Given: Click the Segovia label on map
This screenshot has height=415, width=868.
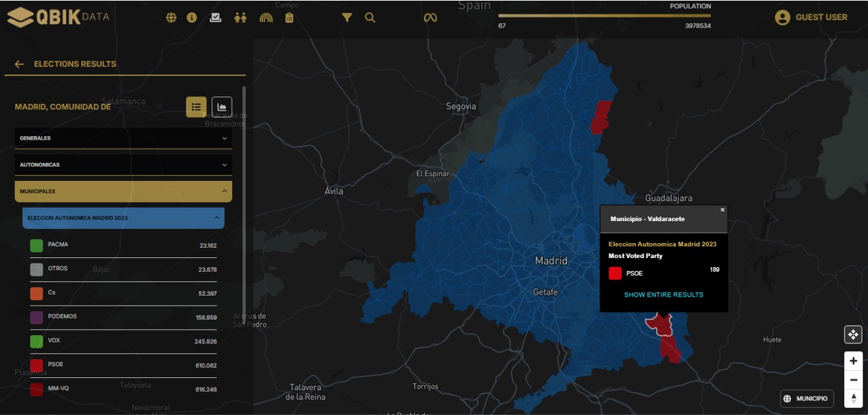Looking at the screenshot, I should (461, 107).
